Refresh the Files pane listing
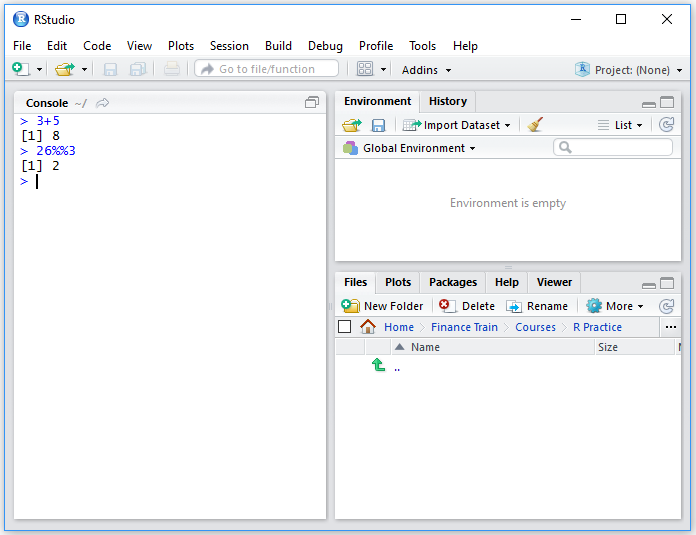The image size is (696, 535). (666, 306)
